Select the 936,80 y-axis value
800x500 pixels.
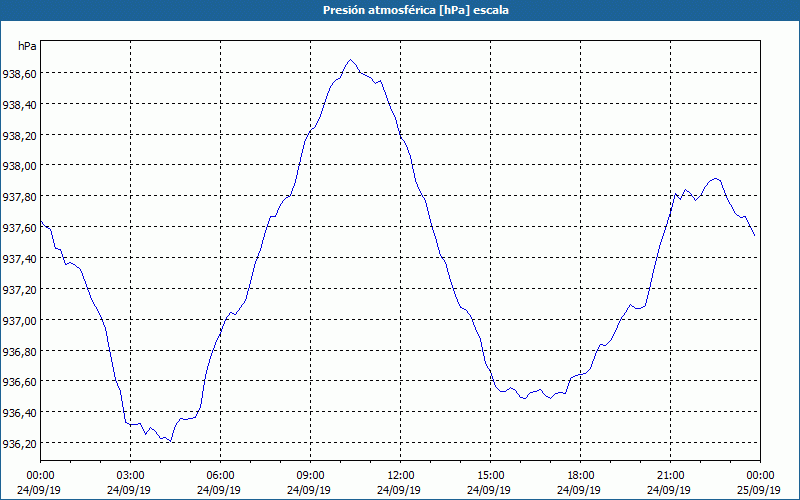coord(19,352)
